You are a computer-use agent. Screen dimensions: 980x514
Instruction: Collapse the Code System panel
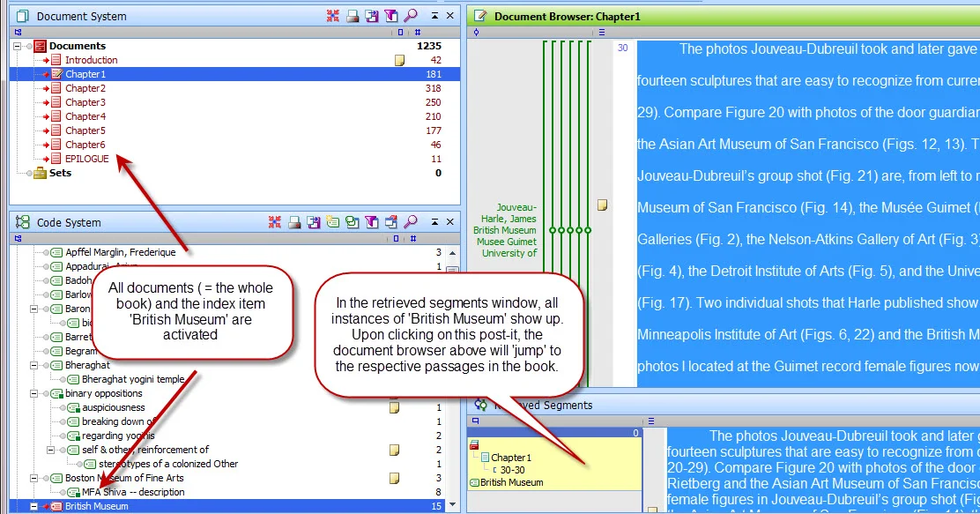point(434,221)
